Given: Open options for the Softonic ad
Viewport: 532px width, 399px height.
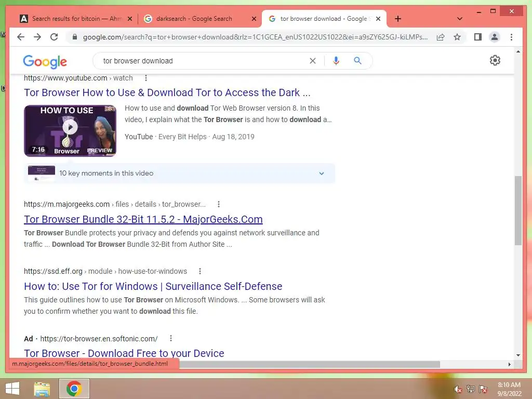Looking at the screenshot, I should pos(170,338).
